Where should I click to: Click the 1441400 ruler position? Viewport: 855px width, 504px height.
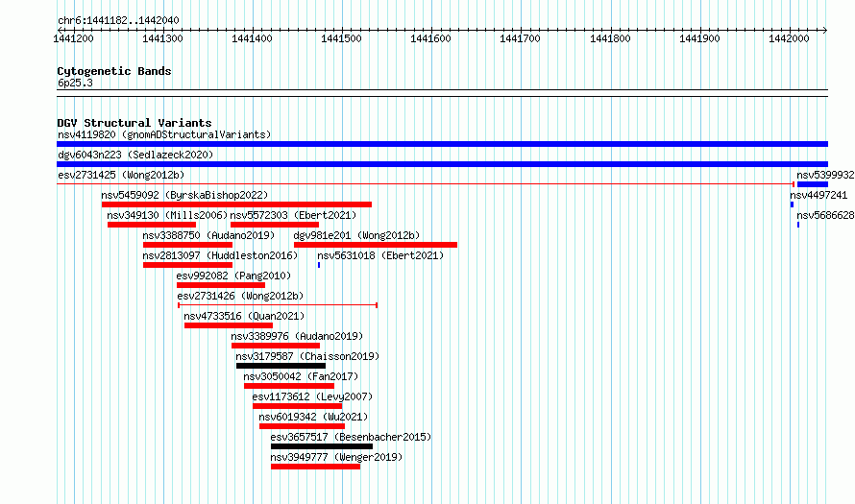[252, 38]
